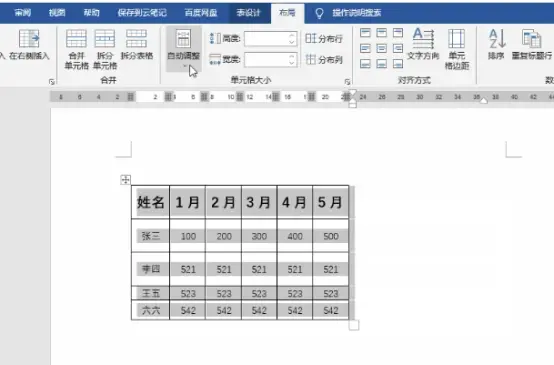The height and width of the screenshot is (365, 554).
Task: Open Rows & Columns group dialog launcher
Action: click(52, 82)
